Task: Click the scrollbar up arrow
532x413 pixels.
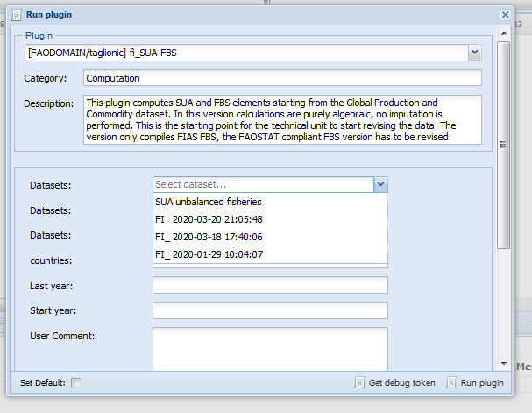Action: [504, 33]
